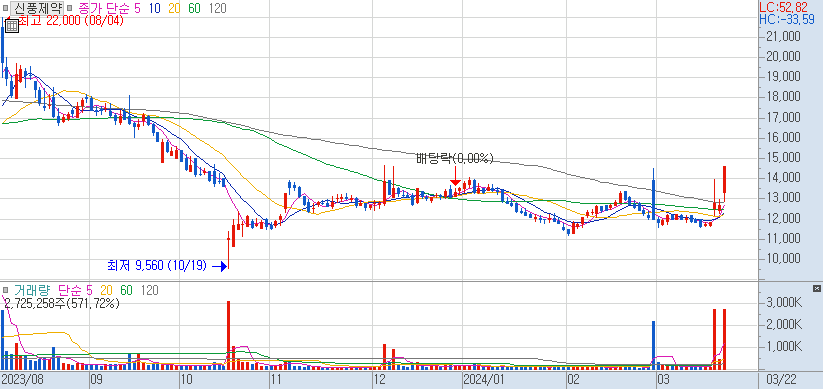Click the 1,000K volume axis label

784,347
